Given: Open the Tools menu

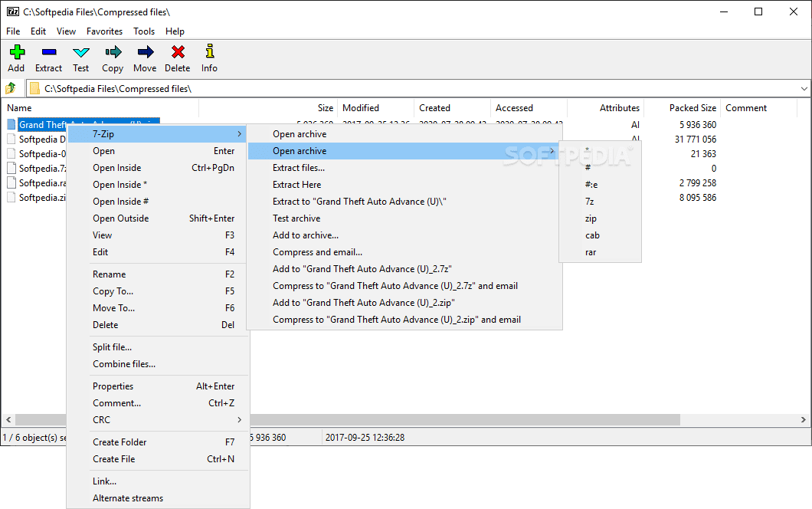Looking at the screenshot, I should click(x=144, y=31).
